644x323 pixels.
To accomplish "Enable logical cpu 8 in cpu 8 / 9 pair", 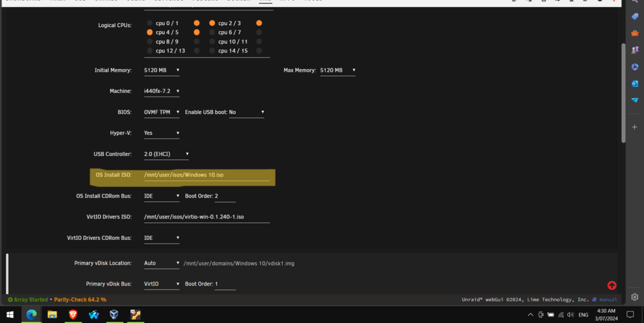I will click(149, 41).
